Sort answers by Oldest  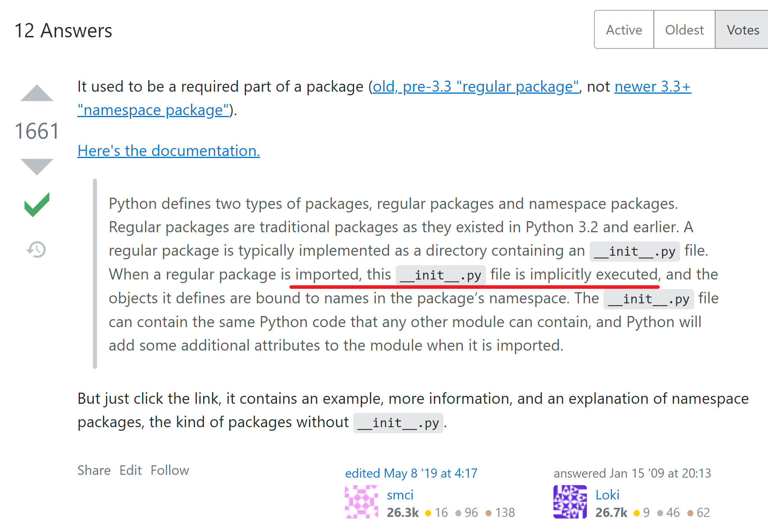[x=684, y=30]
